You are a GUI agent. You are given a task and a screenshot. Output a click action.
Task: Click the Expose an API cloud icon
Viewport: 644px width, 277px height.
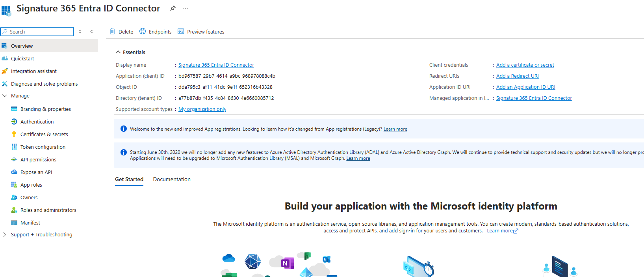tap(14, 172)
